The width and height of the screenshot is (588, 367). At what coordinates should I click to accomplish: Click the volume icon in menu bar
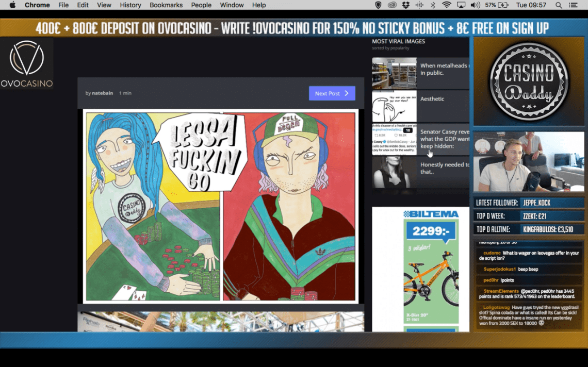pyautogui.click(x=475, y=5)
